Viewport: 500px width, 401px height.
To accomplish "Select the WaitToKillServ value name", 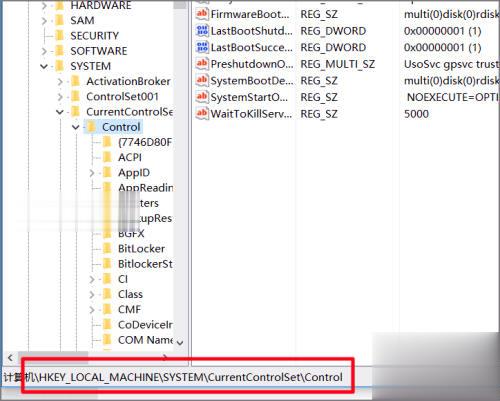I will point(251,114).
